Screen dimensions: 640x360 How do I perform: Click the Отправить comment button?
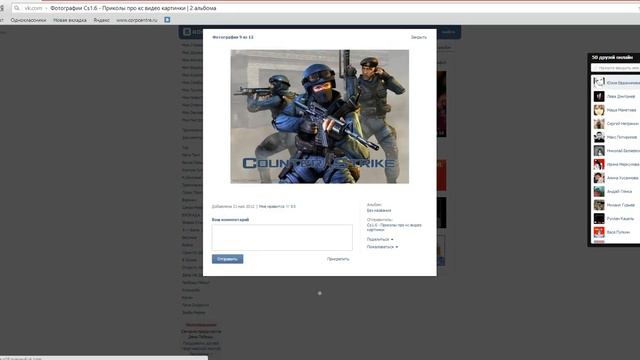point(227,259)
